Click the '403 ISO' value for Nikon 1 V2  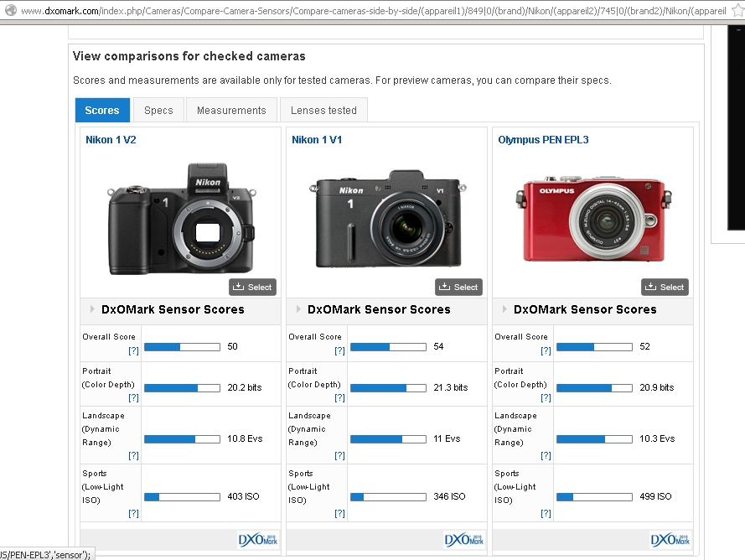pos(243,497)
